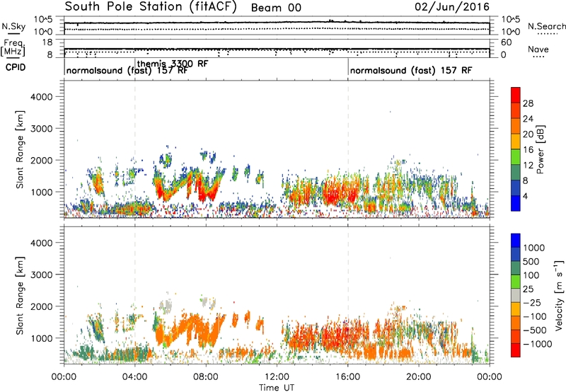Click the -100 value on Velocity color bar
The height and width of the screenshot is (392, 566).
[x=535, y=316]
